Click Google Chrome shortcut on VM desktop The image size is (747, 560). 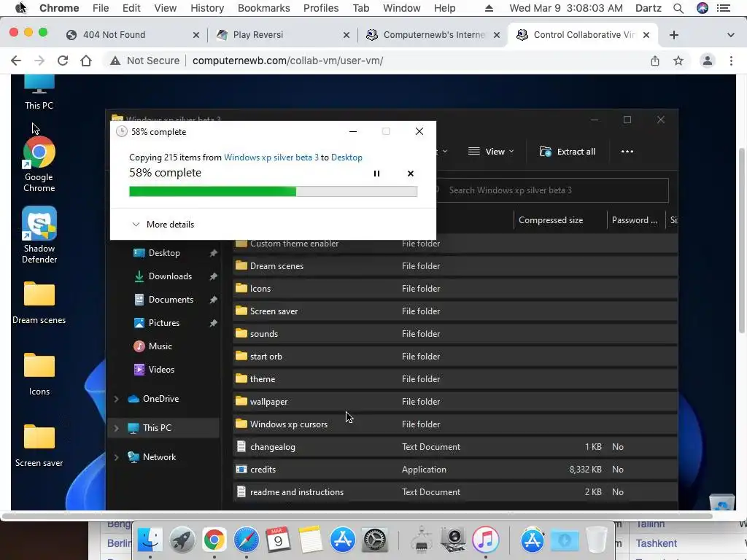coord(39,164)
